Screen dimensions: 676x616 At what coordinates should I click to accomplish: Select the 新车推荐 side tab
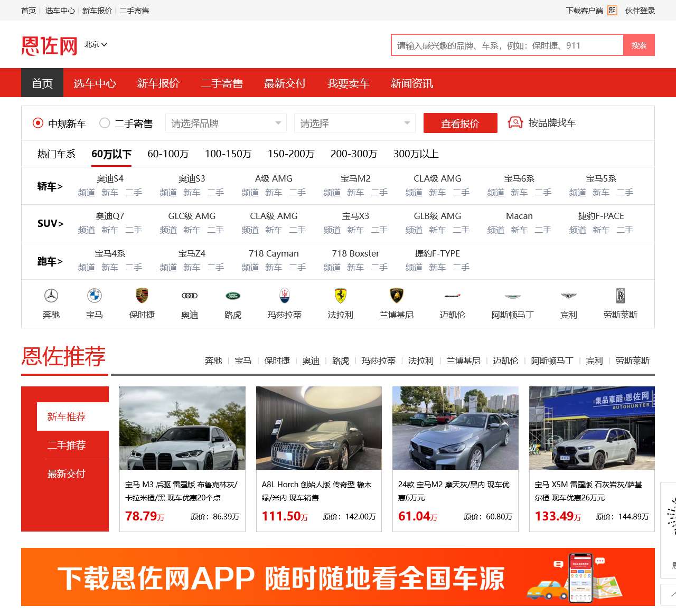(x=73, y=416)
